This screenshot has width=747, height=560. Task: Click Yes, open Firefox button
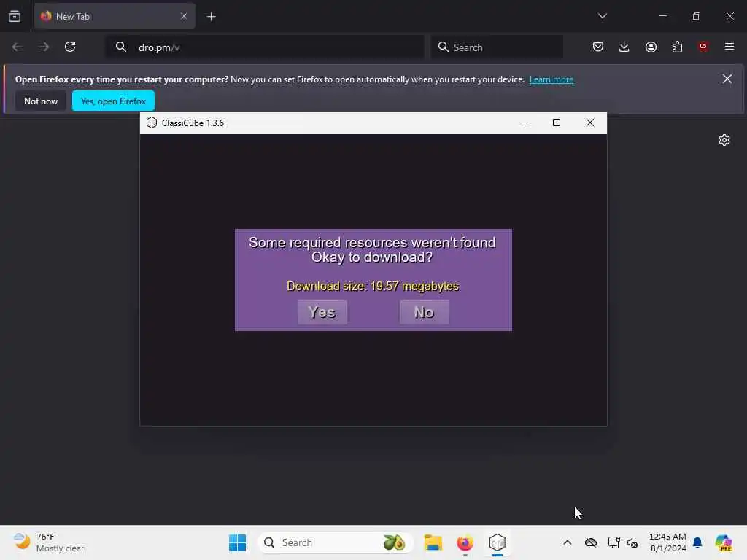[113, 101]
